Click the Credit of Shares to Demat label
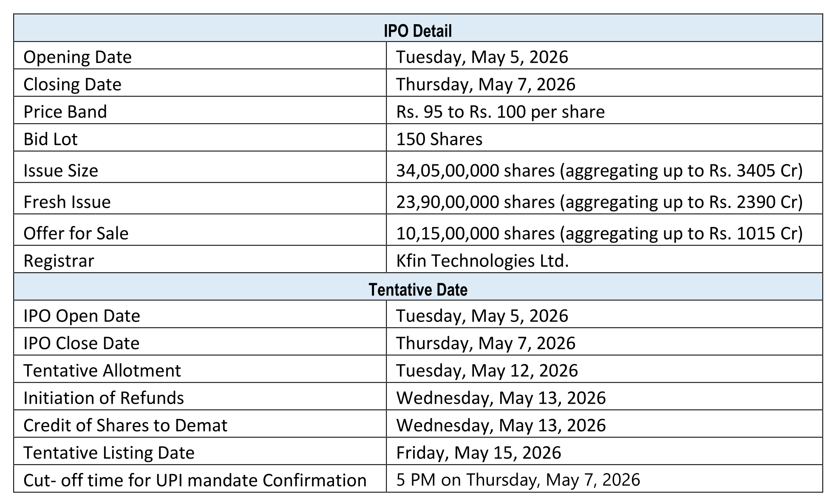830x504 pixels. point(125,425)
